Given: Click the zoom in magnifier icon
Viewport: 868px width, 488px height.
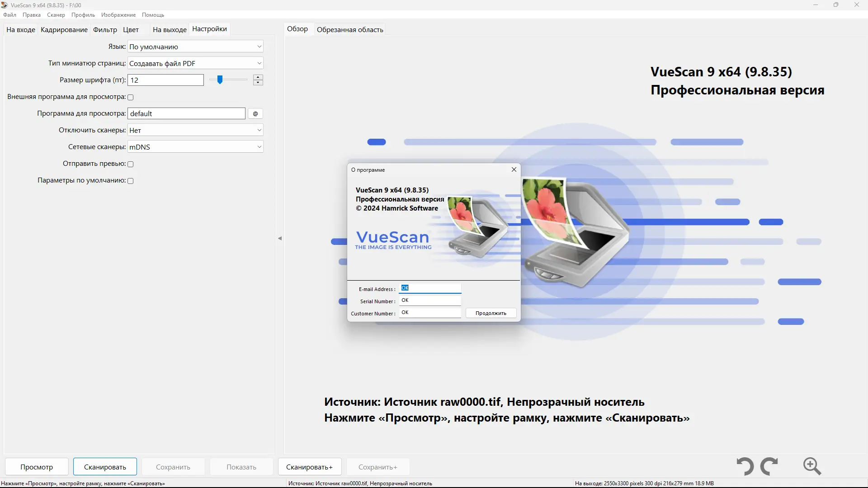Looking at the screenshot, I should click(x=812, y=466).
